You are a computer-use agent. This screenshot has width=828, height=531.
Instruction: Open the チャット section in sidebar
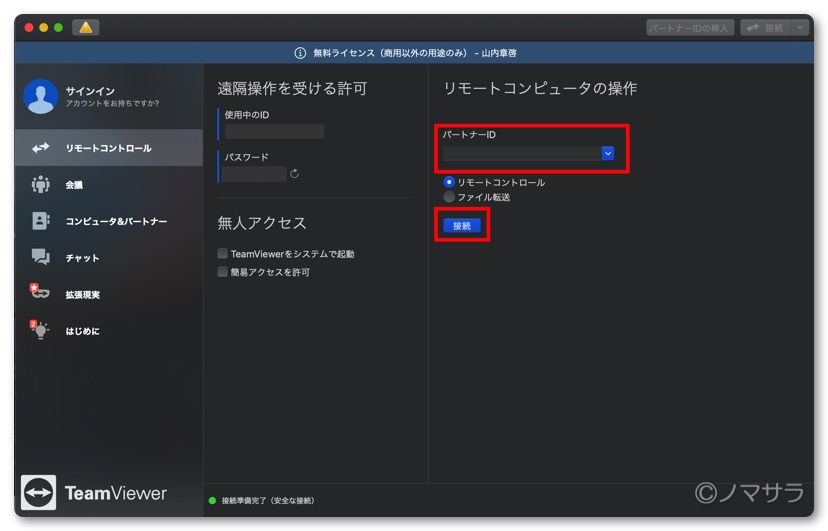pyautogui.click(x=82, y=258)
